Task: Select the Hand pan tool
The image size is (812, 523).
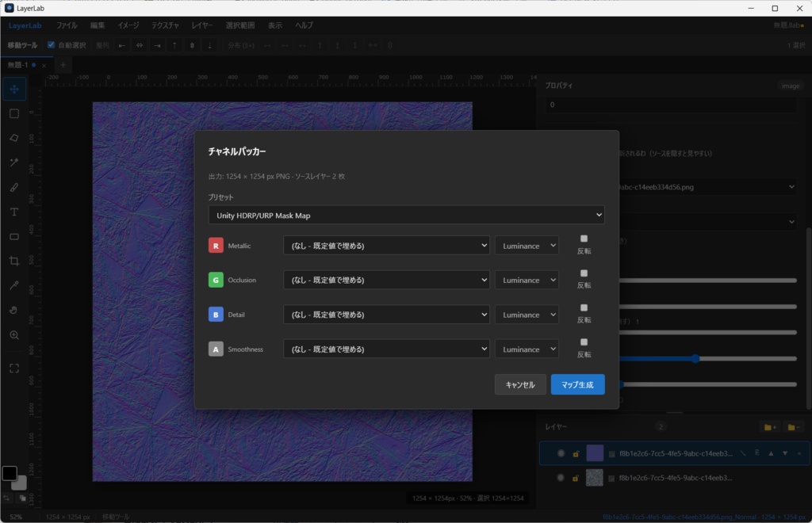Action: click(14, 310)
